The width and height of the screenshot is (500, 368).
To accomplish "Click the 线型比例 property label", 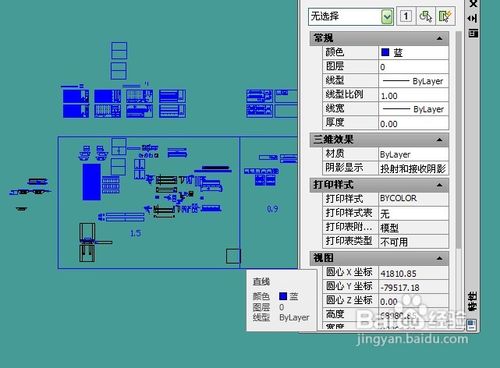I will [344, 94].
